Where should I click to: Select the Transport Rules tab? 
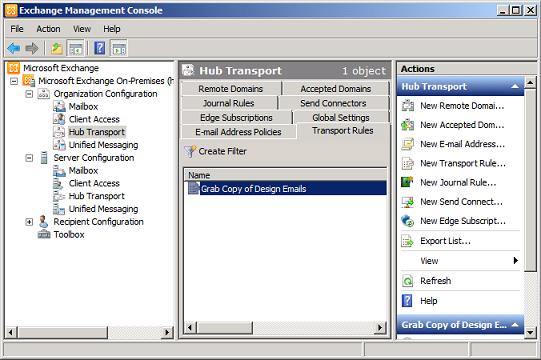click(343, 131)
